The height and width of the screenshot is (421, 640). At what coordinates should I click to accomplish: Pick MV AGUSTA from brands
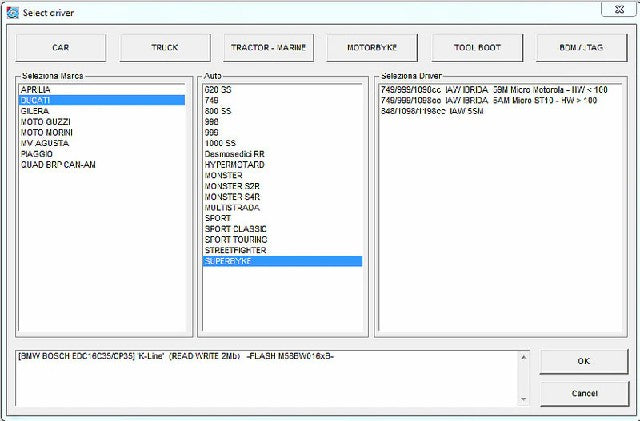pos(102,143)
